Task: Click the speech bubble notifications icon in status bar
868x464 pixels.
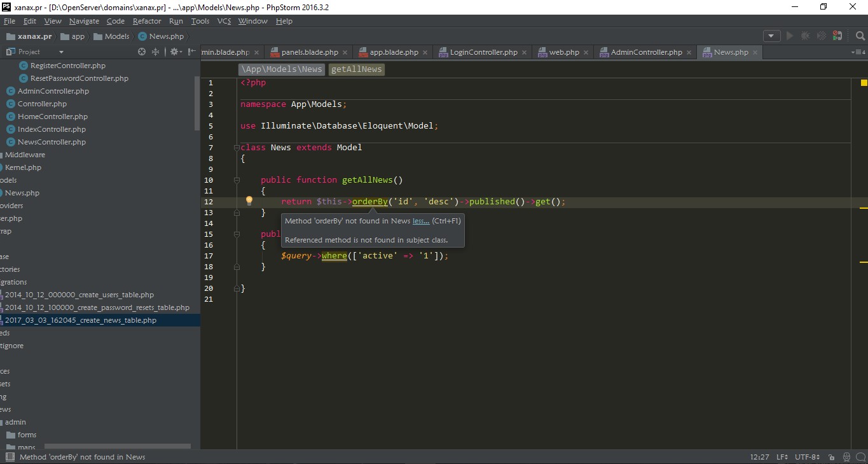Action: tap(861, 457)
